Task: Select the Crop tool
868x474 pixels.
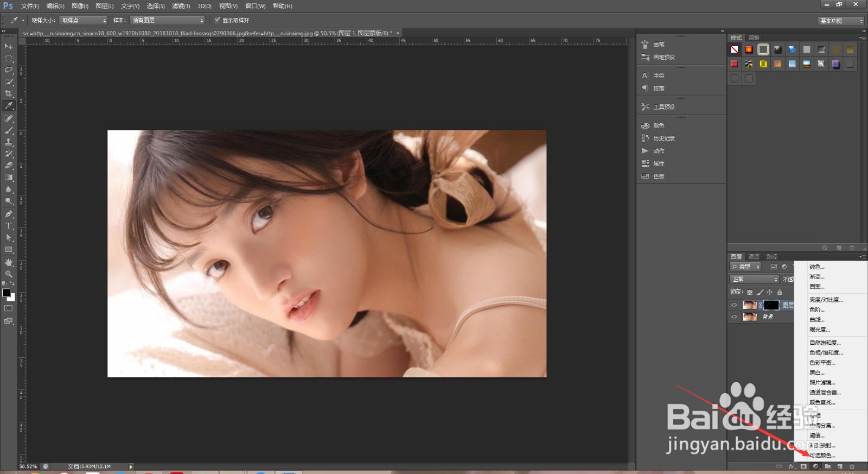Action: tap(9, 94)
